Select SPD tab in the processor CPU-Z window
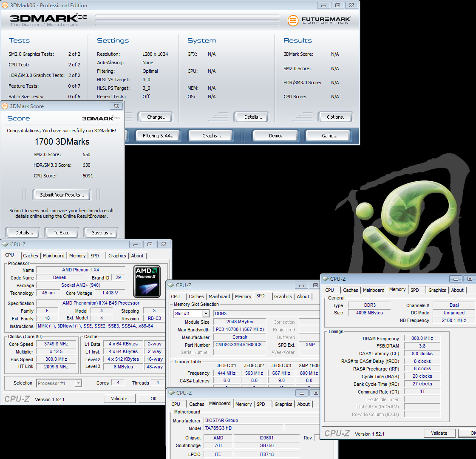The height and width of the screenshot is (459, 476). click(95, 256)
